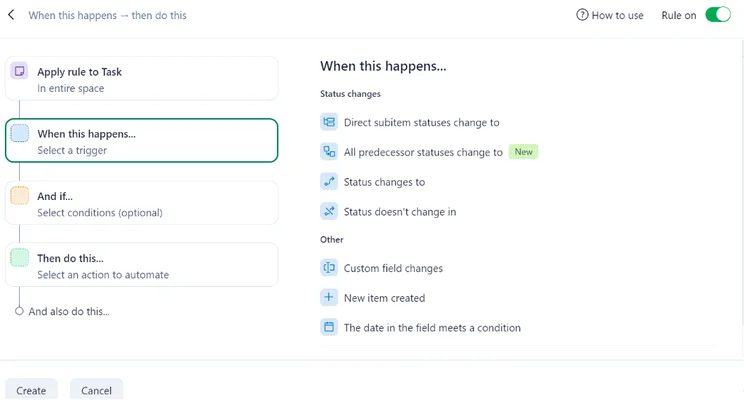Click the calendar icon for date condition
744x400 pixels.
tap(329, 327)
